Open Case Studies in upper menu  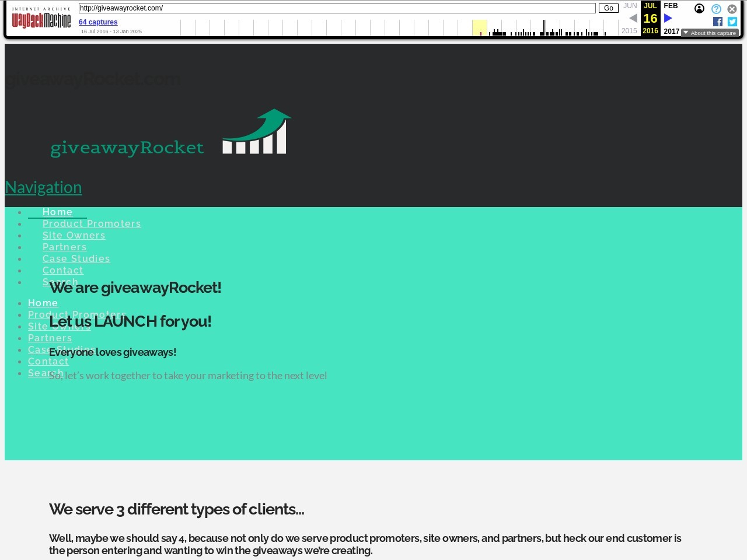coord(76,259)
